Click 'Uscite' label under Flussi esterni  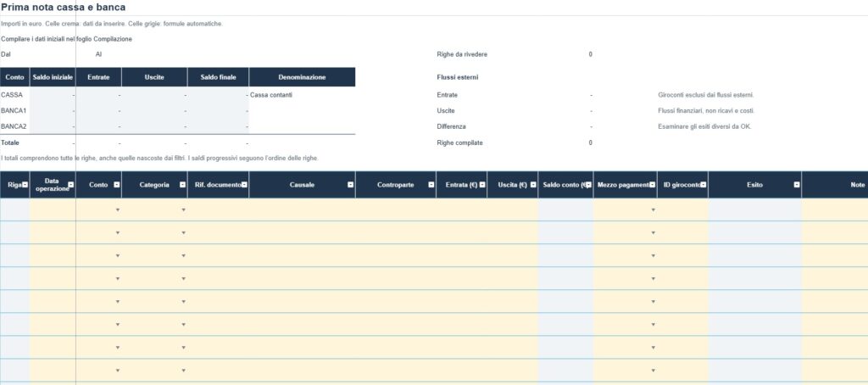[x=446, y=111]
